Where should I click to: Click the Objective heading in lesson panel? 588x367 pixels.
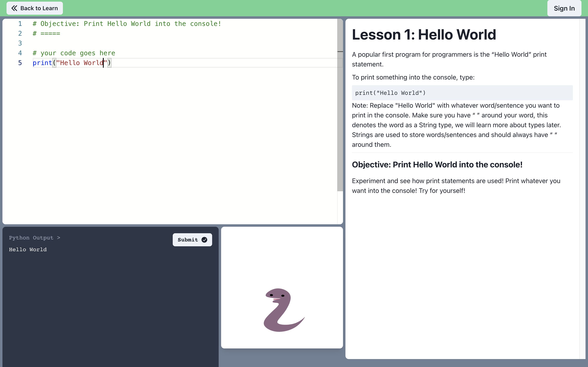tap(437, 165)
